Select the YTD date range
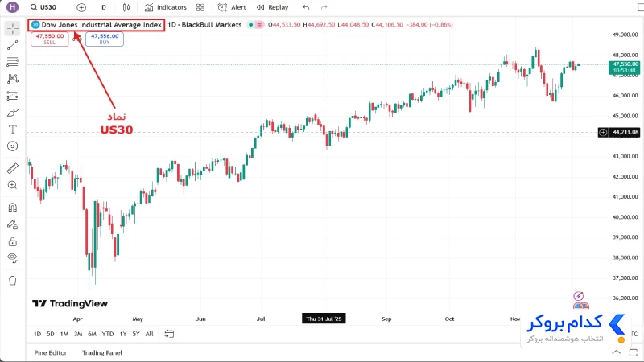 (x=108, y=334)
